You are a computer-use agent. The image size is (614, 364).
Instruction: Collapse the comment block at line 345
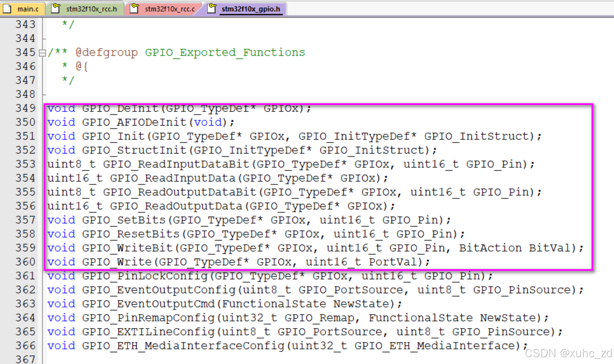coord(42,53)
